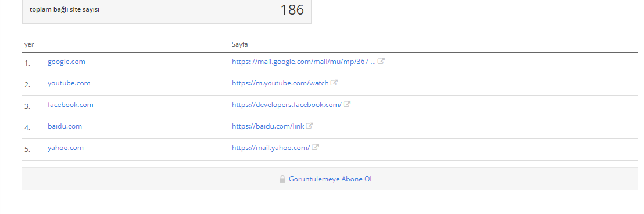644x214 pixels.
Task: Open external link icon beside developers.facebook.com
Action: pos(347,104)
